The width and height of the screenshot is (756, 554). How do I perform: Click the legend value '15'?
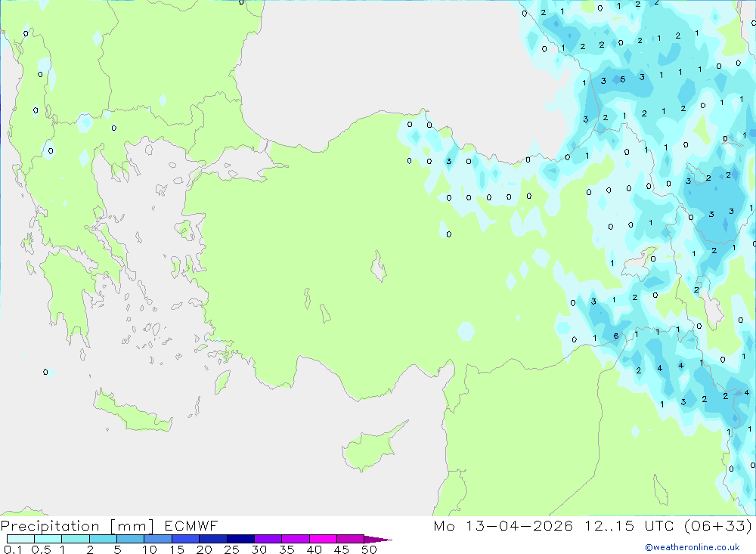177,549
